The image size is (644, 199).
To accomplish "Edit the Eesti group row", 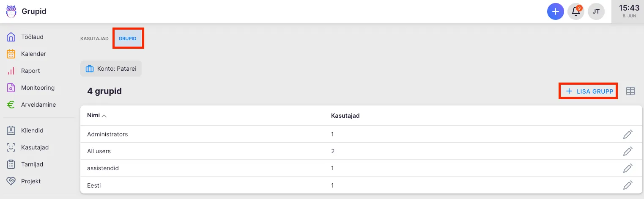I will (x=628, y=185).
